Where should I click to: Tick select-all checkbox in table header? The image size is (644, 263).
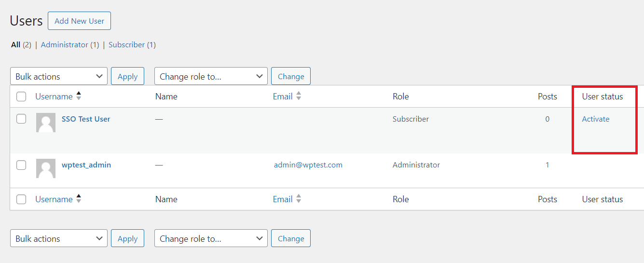(21, 97)
